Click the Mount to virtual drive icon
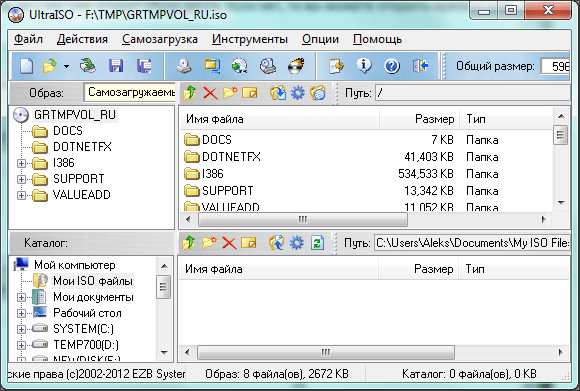580x391 pixels. tap(268, 66)
